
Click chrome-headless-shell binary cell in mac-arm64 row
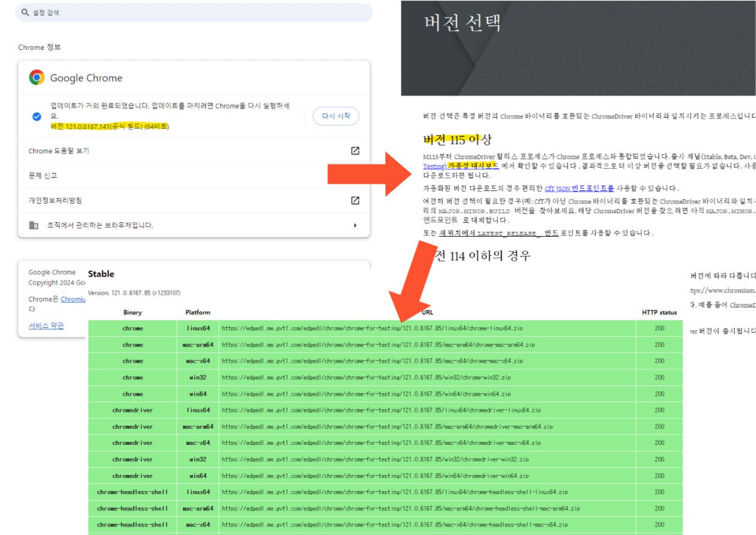coord(133,508)
